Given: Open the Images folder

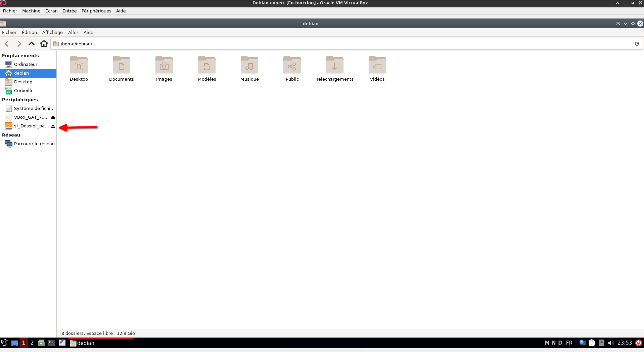Looking at the screenshot, I should (164, 69).
